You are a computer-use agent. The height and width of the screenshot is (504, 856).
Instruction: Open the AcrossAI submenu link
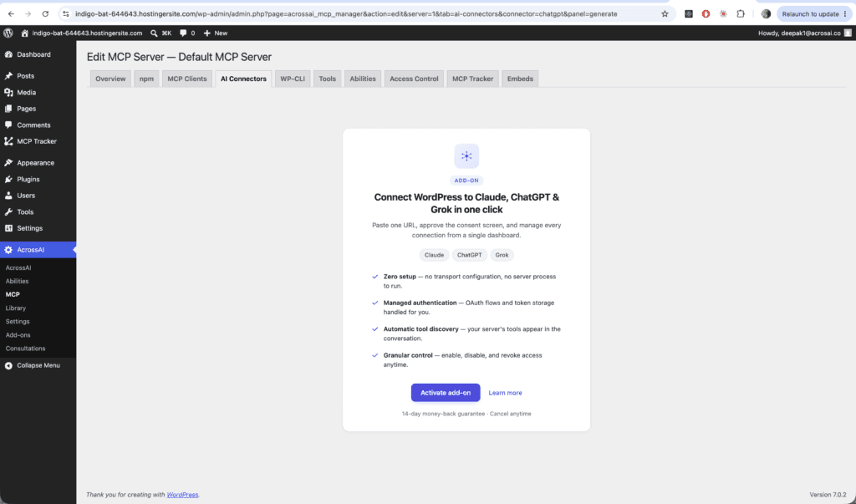tap(18, 267)
